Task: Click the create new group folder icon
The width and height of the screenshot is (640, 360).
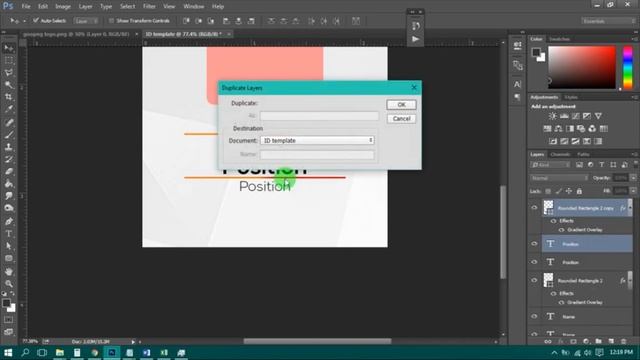Action: (x=598, y=341)
